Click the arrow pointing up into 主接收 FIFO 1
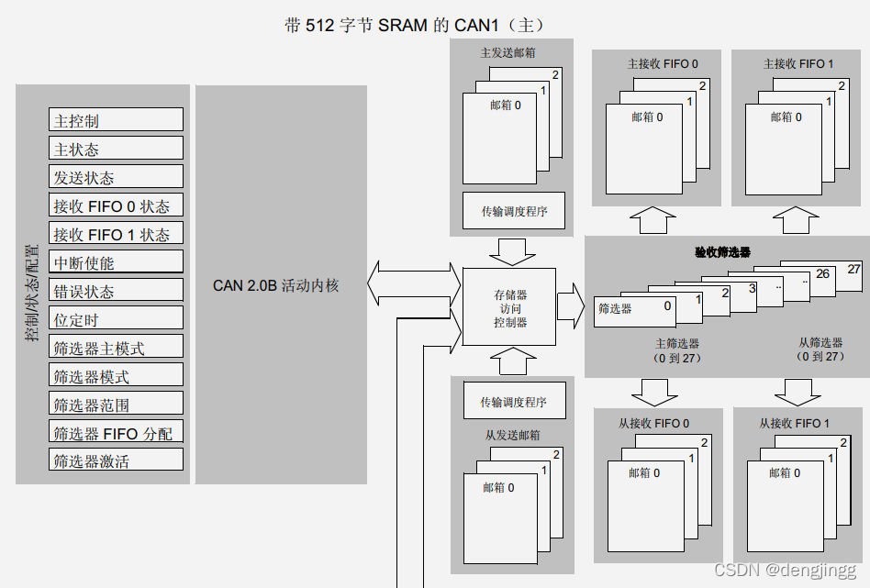This screenshot has height=588, width=870. click(x=796, y=219)
